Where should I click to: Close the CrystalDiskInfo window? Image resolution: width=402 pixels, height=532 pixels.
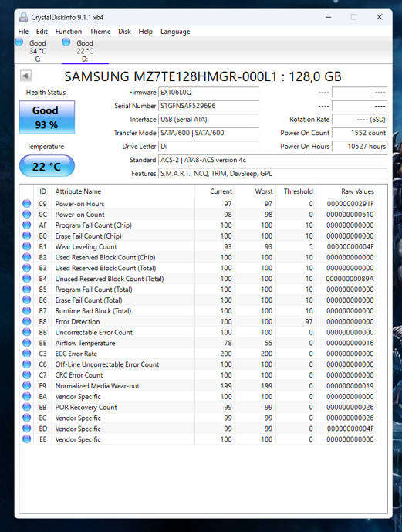tap(380, 17)
